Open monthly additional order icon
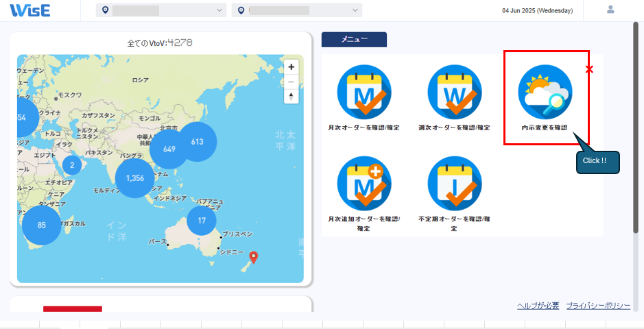The width and height of the screenshot is (644, 329). (363, 183)
